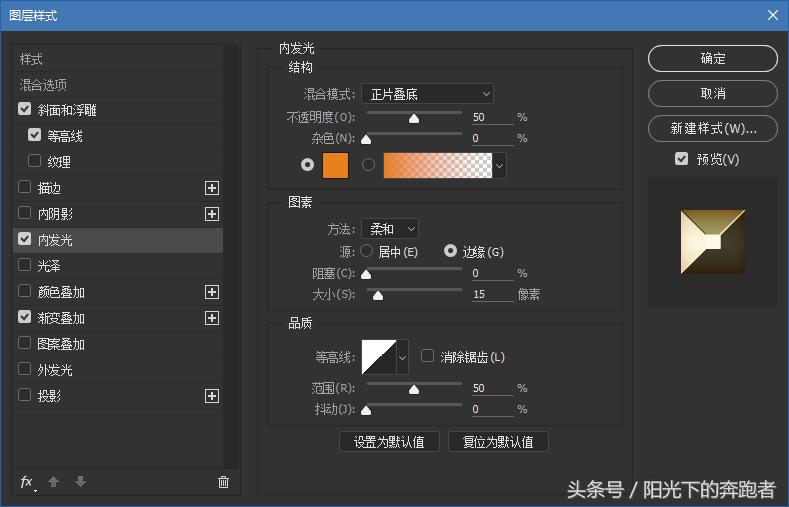Click the plus icon next to 投影
This screenshot has width=789, height=507.
[211, 396]
